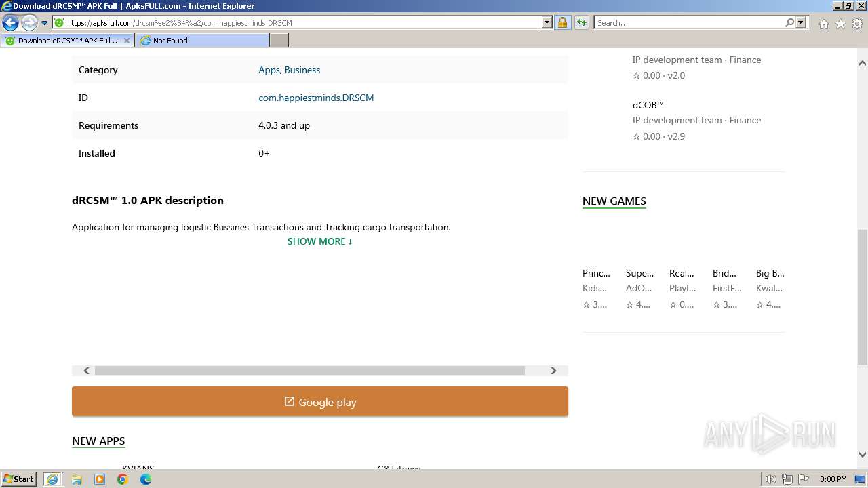868x488 pixels.
Task: Click the Refresh page icon
Action: tap(581, 22)
